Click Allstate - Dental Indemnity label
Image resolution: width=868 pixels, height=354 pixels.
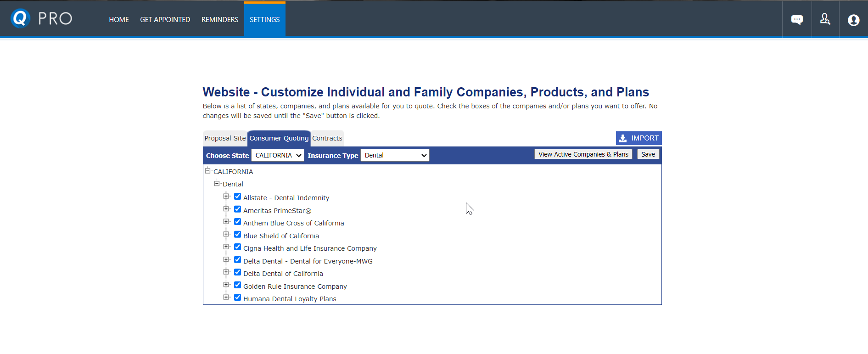tap(286, 198)
